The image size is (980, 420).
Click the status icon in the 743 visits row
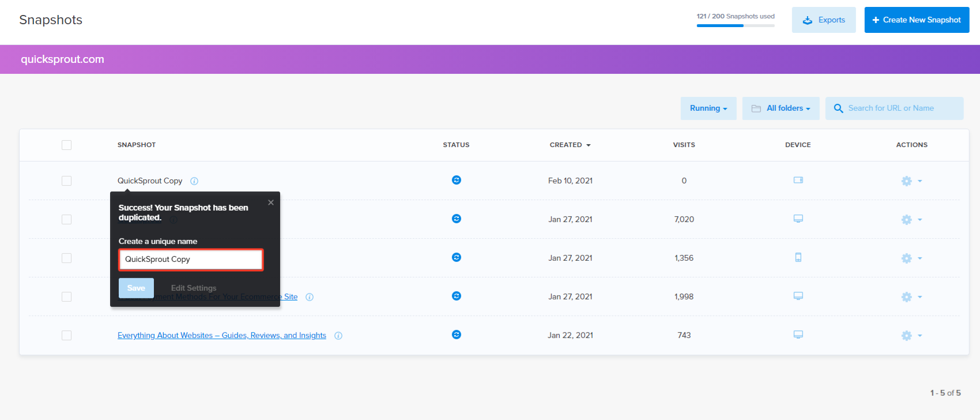[456, 335]
